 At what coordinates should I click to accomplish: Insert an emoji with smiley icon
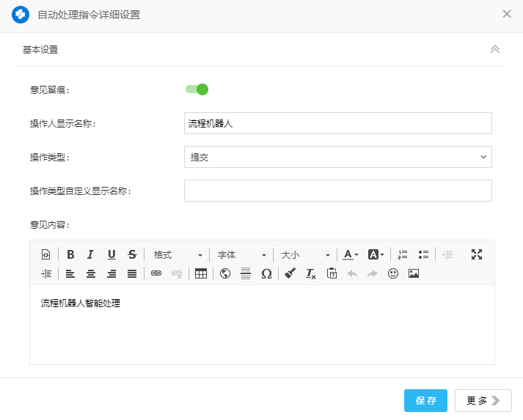point(393,273)
